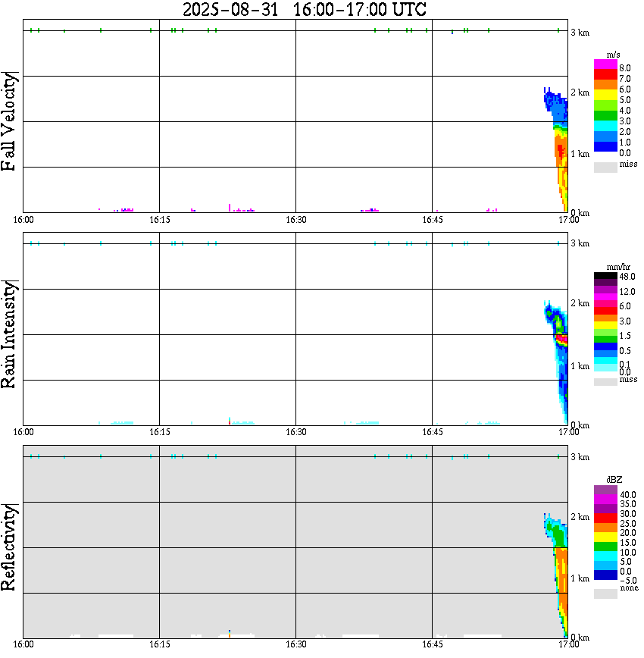Pick the yellow swatch in the mm/hr legend
This screenshot has width=644, height=658.
[x=605, y=324]
